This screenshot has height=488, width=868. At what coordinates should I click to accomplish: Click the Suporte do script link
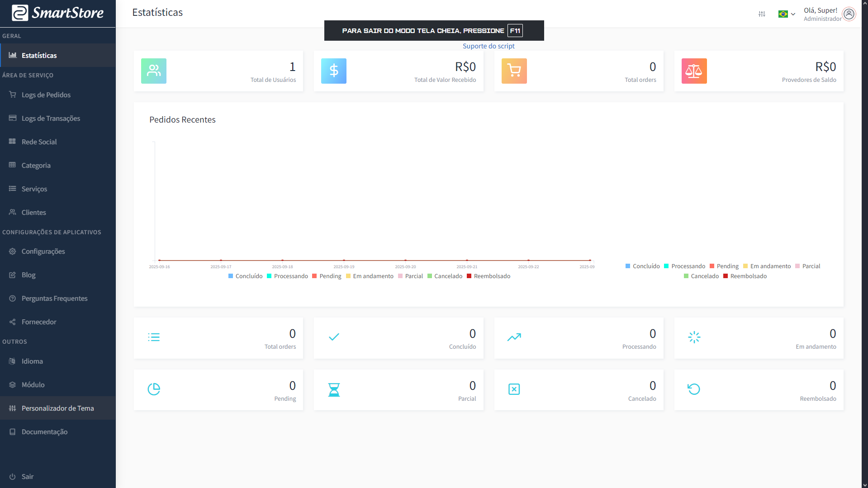(489, 46)
